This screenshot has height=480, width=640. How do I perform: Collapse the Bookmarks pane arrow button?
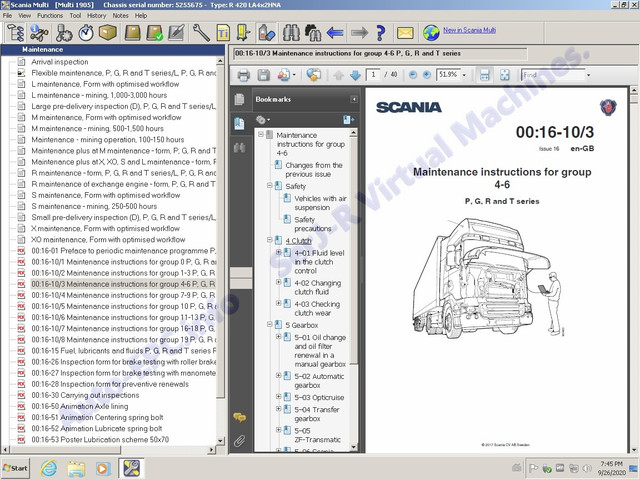[354, 99]
